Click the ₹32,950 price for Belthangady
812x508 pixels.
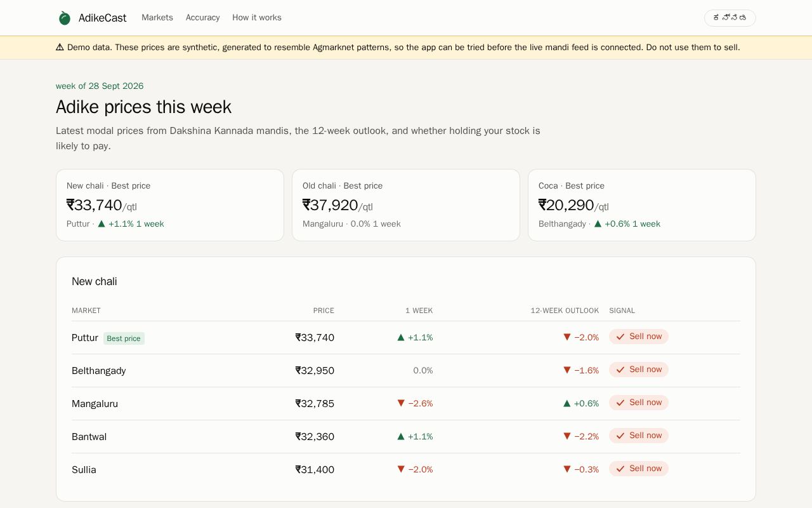tap(315, 371)
